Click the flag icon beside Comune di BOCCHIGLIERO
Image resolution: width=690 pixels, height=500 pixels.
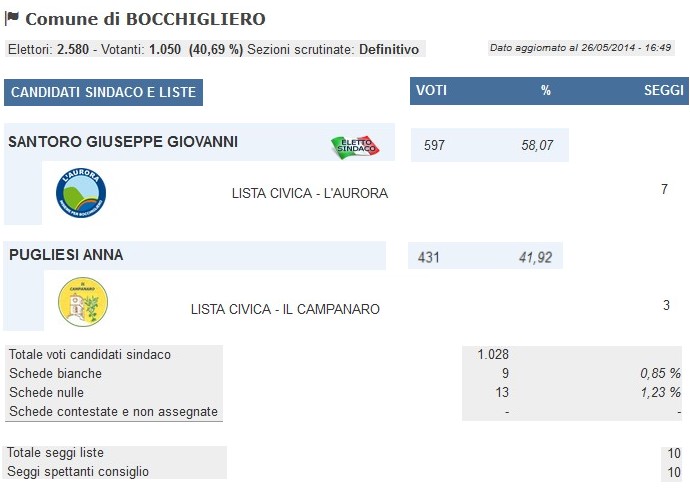click(x=12, y=18)
